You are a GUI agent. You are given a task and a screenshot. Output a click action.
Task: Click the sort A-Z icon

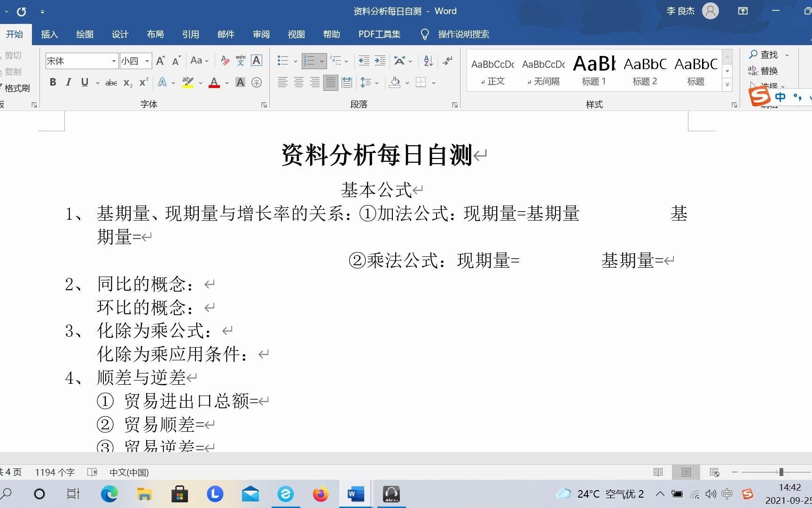point(428,61)
